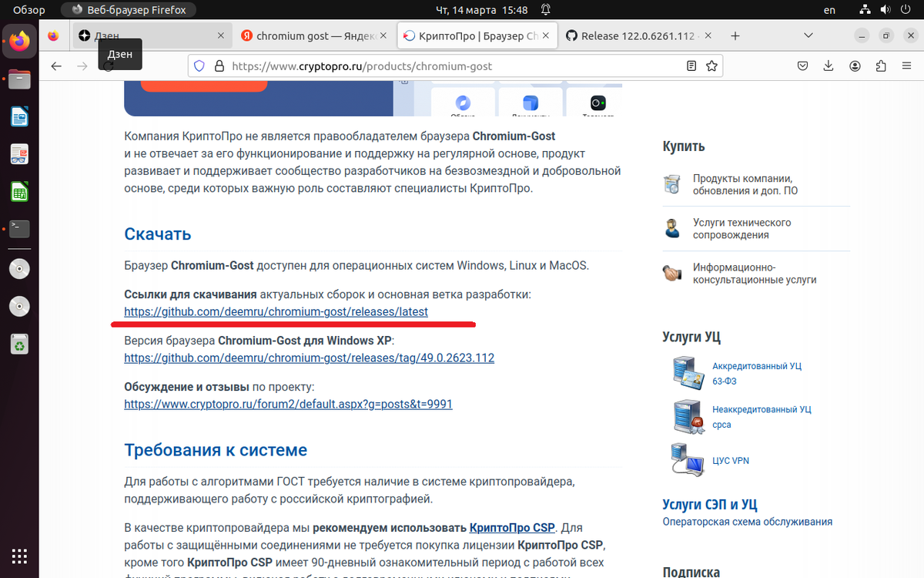Open Продукты компании, обновления и доп. ПО
The width and height of the screenshot is (924, 578).
745,184
